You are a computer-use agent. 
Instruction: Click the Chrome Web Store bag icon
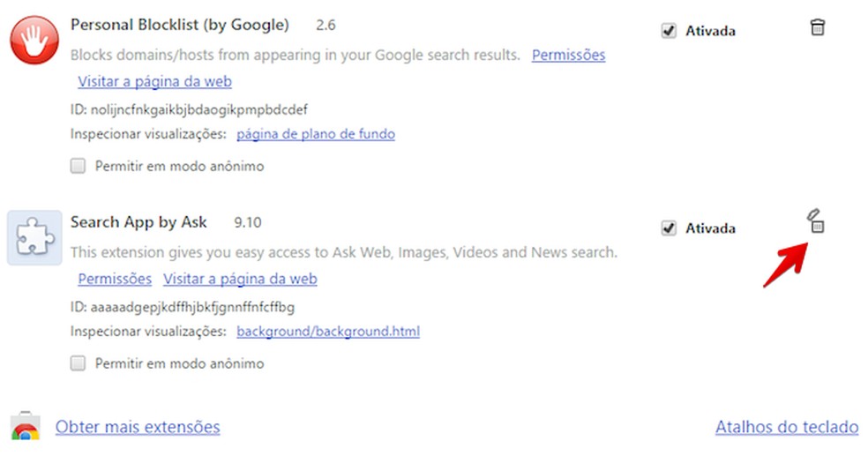coord(25,428)
